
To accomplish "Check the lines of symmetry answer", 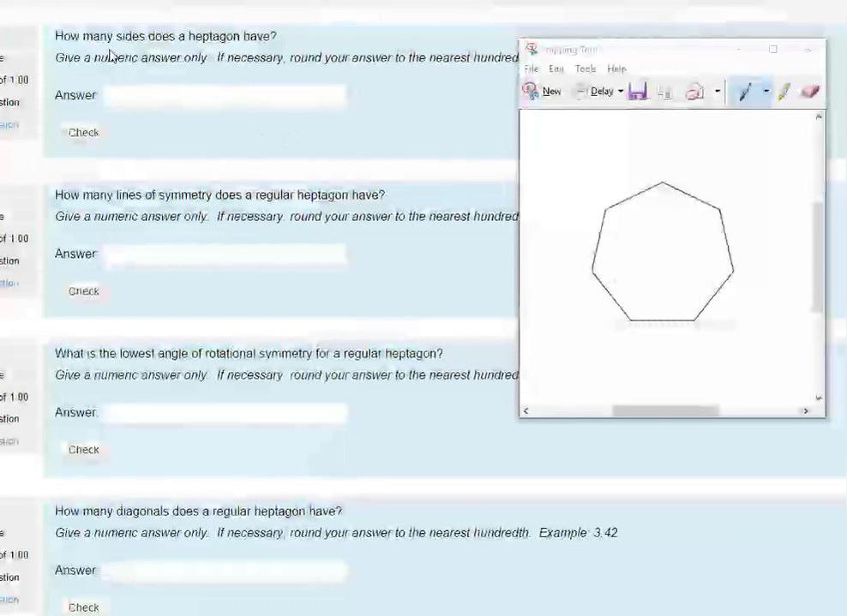I will [83, 291].
